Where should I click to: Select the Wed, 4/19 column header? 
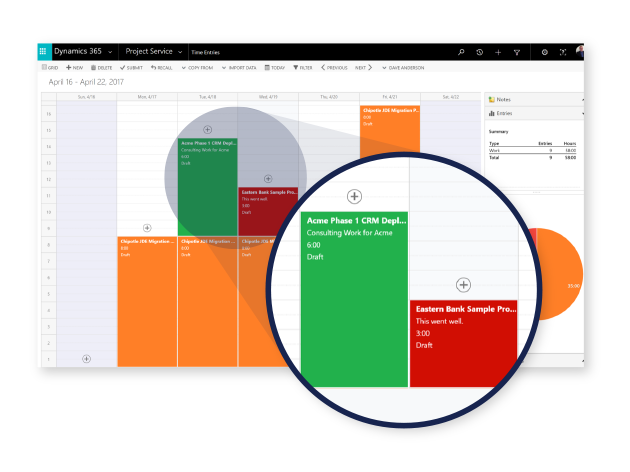[x=268, y=97]
